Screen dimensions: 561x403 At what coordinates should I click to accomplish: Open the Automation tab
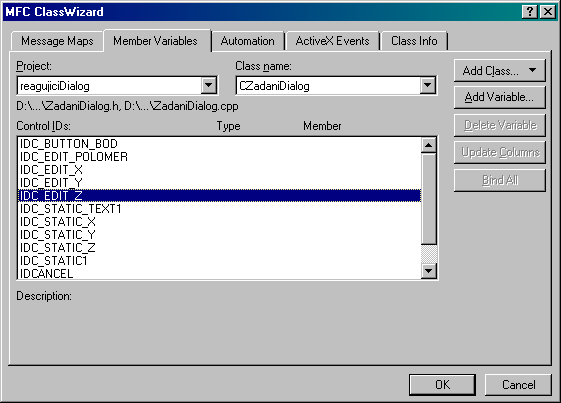coord(248,41)
